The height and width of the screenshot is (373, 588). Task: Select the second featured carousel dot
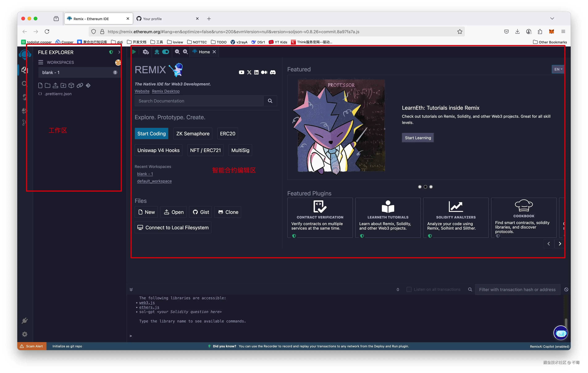(425, 187)
